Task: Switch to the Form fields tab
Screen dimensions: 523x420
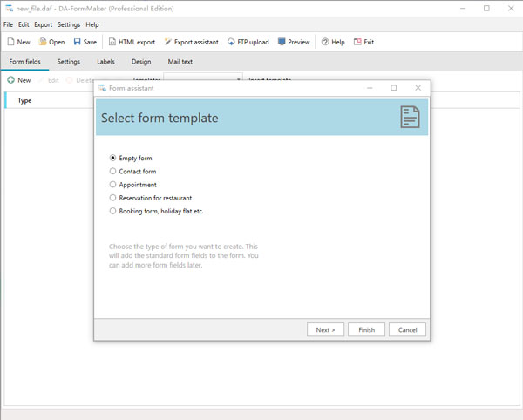Action: [x=24, y=62]
